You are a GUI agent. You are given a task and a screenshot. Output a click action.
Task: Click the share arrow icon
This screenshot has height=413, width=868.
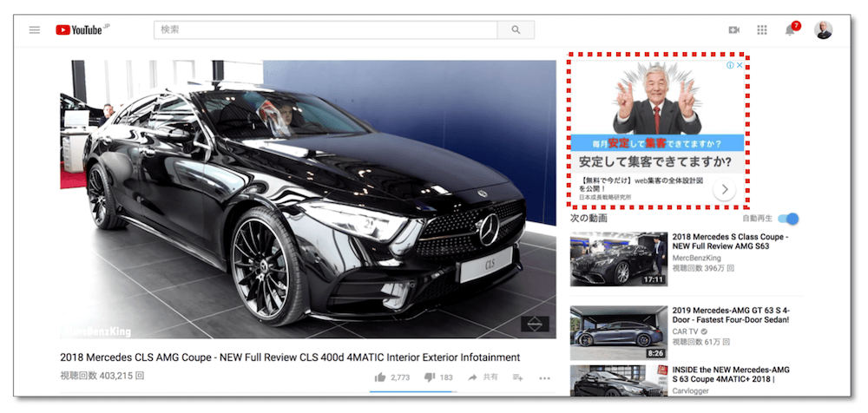coord(472,377)
